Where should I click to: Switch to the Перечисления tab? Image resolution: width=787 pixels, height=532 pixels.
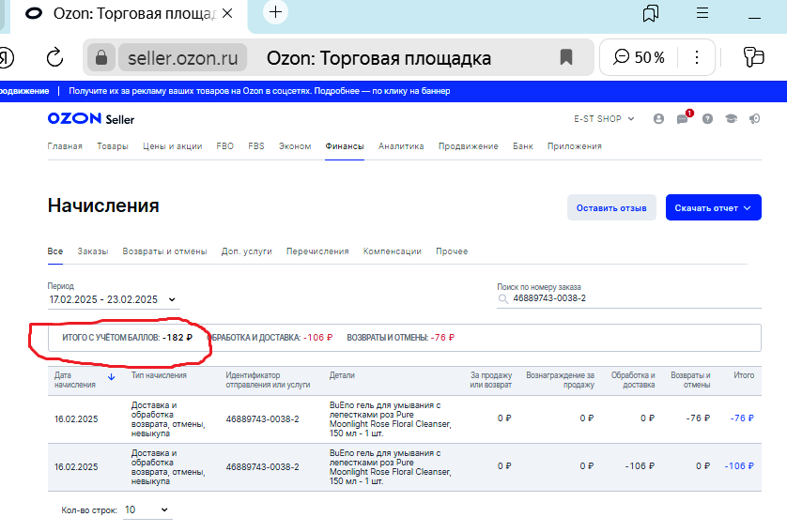(x=317, y=251)
